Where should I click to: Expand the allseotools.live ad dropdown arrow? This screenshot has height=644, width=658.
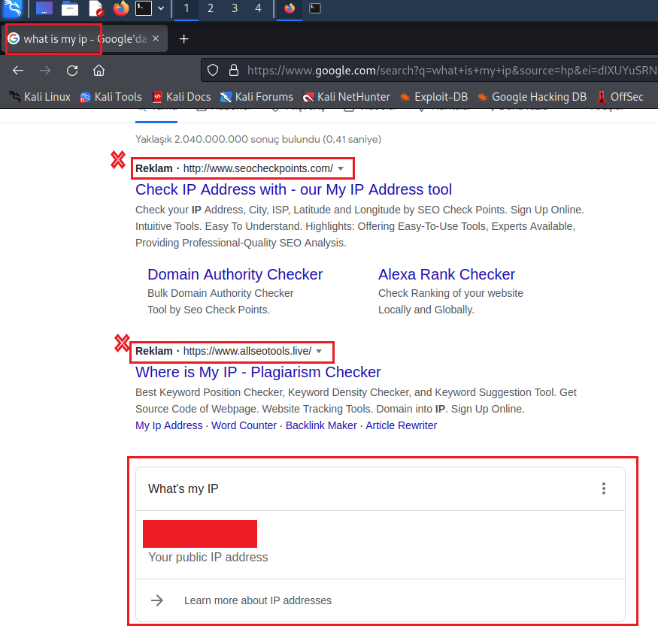tap(319, 351)
